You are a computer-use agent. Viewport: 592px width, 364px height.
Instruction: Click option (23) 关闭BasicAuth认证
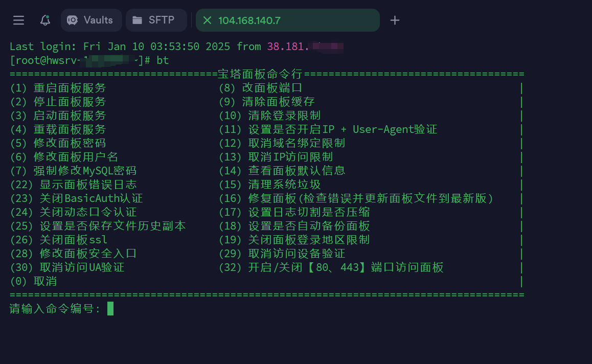pos(76,198)
